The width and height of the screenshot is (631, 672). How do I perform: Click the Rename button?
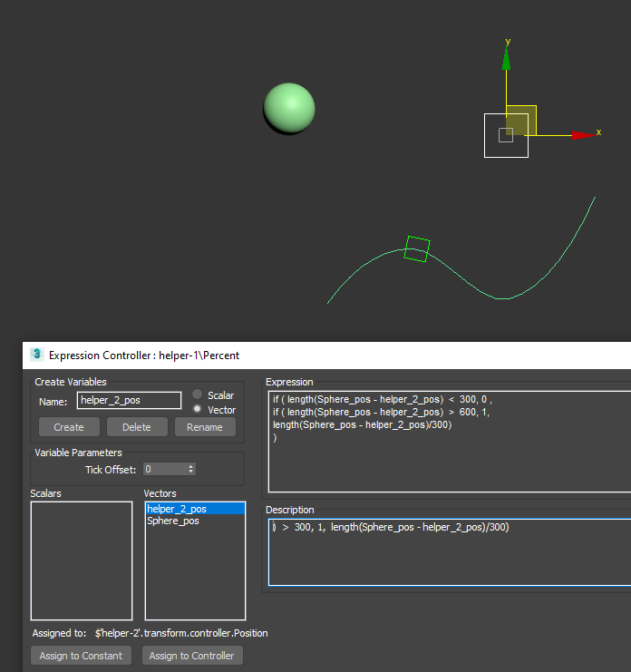[205, 427]
